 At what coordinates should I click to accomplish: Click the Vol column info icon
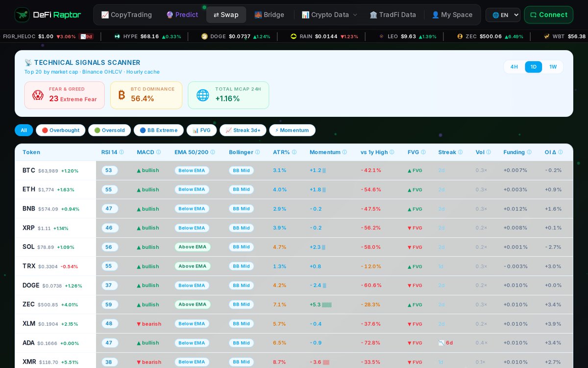[x=489, y=152]
